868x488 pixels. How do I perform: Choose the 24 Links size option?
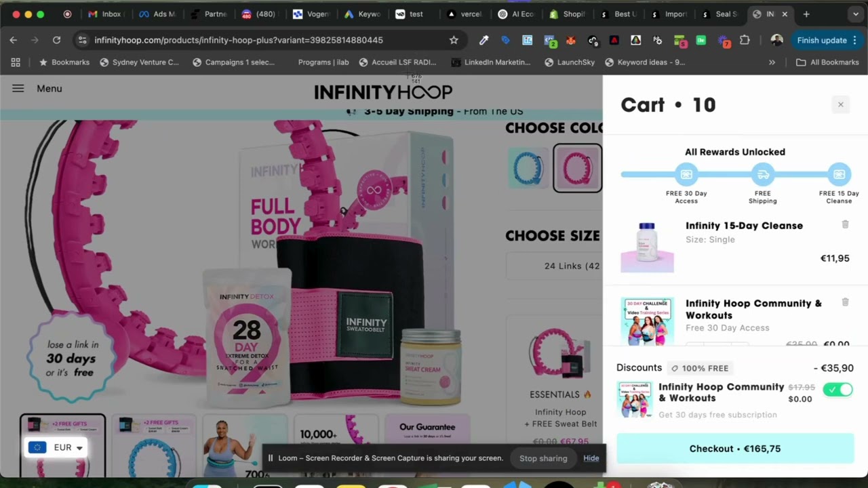pyautogui.click(x=555, y=266)
